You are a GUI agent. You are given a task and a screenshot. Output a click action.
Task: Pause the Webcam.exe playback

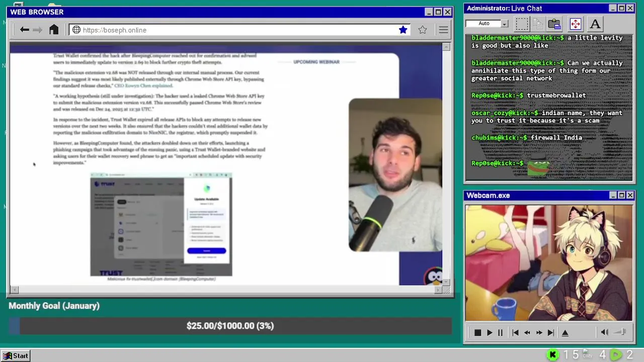(x=500, y=333)
